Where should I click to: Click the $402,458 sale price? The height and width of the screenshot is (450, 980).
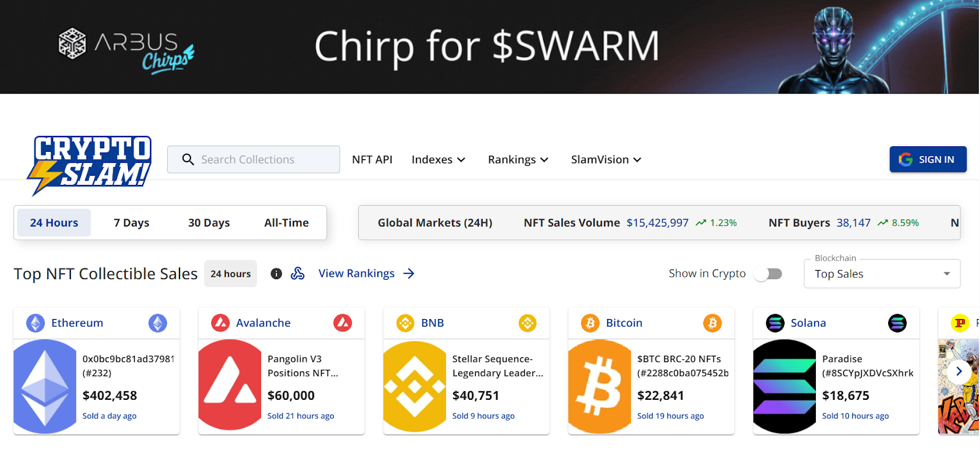click(x=110, y=396)
